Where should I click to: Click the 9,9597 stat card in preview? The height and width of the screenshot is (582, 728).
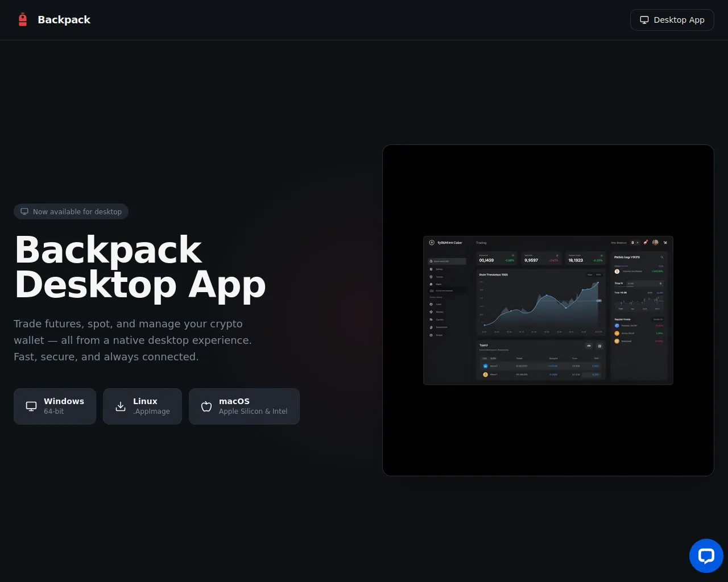tap(540, 259)
